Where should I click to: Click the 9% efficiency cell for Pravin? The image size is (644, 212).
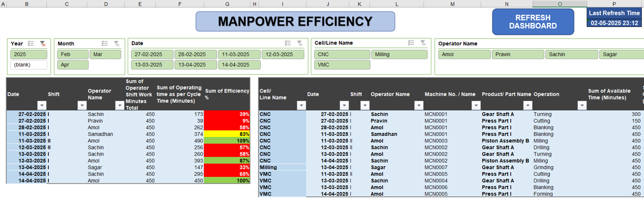pyautogui.click(x=227, y=121)
